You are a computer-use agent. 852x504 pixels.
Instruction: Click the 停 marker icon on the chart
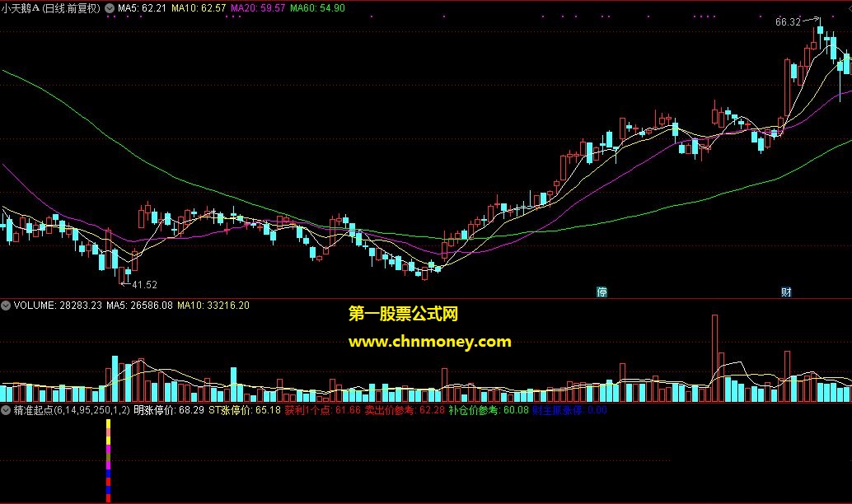tap(602, 292)
